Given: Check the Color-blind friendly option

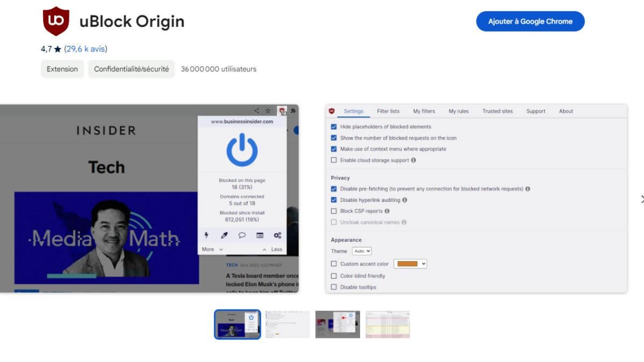Looking at the screenshot, I should click(334, 276).
